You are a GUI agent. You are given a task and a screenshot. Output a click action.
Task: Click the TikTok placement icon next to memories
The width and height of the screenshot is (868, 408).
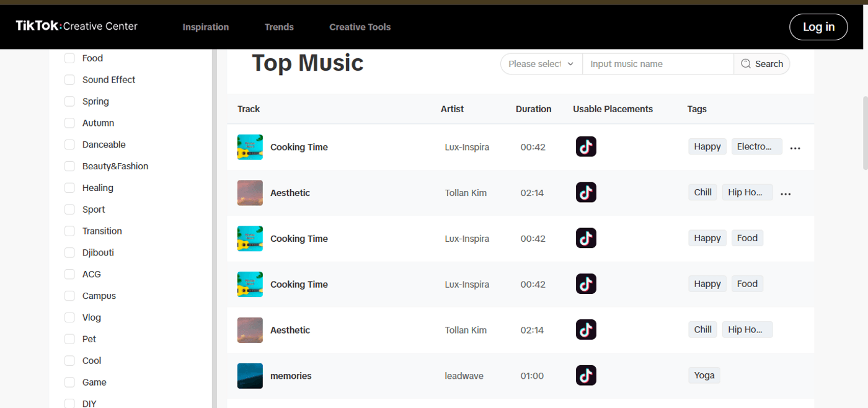coord(585,375)
